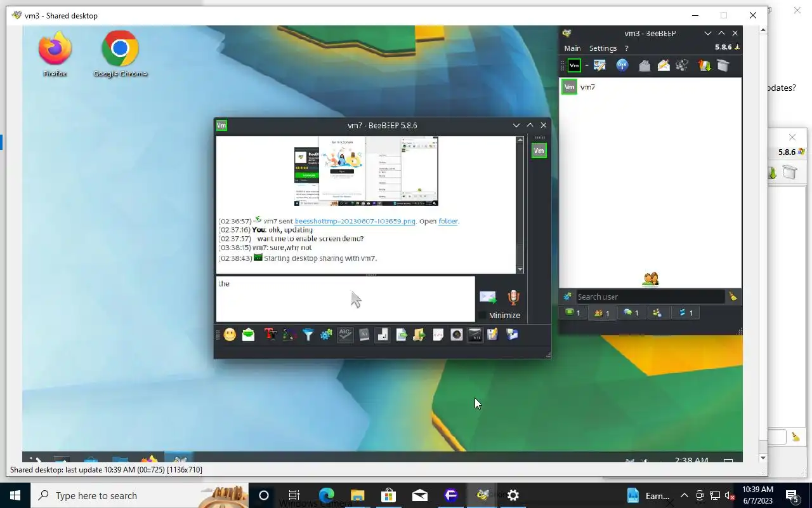Image resolution: width=812 pixels, height=508 pixels.
Task: Switch to the first green tab
Action: [x=573, y=312]
